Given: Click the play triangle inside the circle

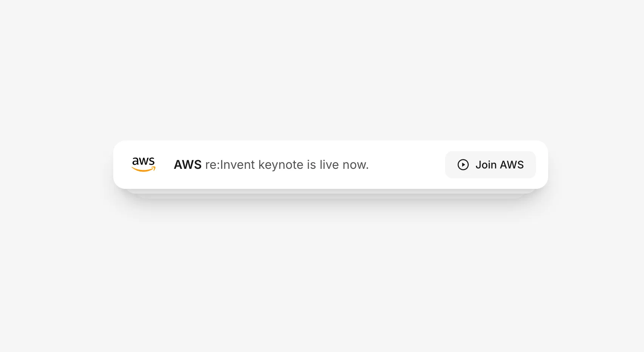Looking at the screenshot, I should pos(463,165).
